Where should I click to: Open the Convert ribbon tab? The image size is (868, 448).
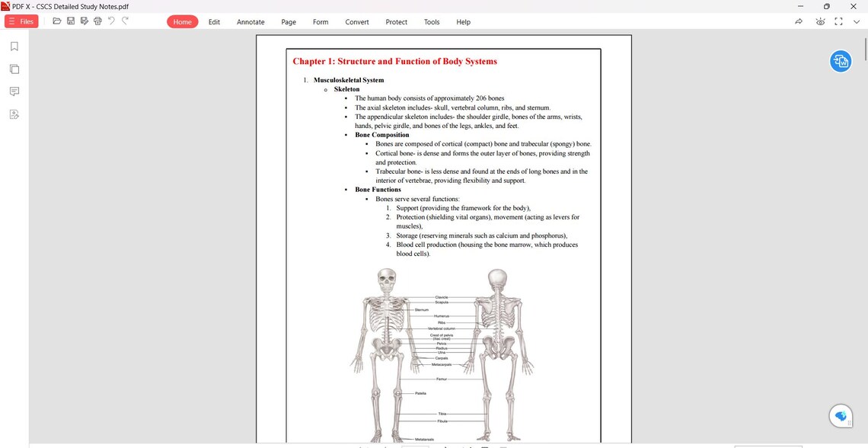pyautogui.click(x=356, y=21)
